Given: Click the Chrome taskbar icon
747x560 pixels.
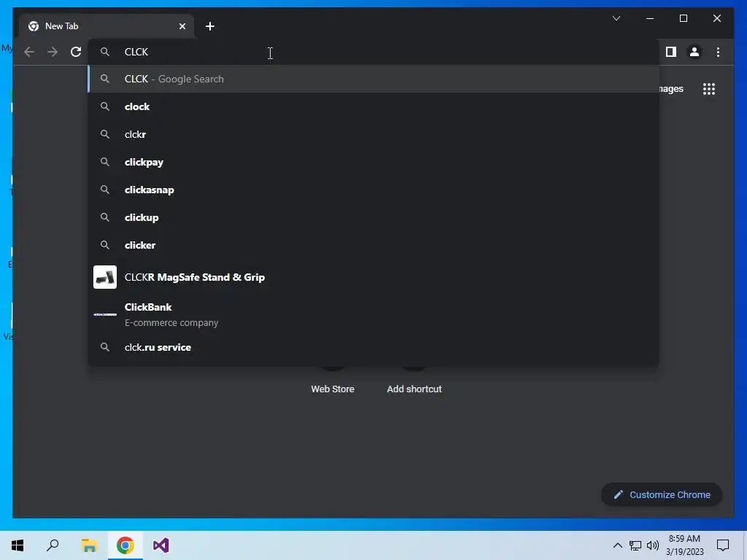Looking at the screenshot, I should (x=125, y=545).
